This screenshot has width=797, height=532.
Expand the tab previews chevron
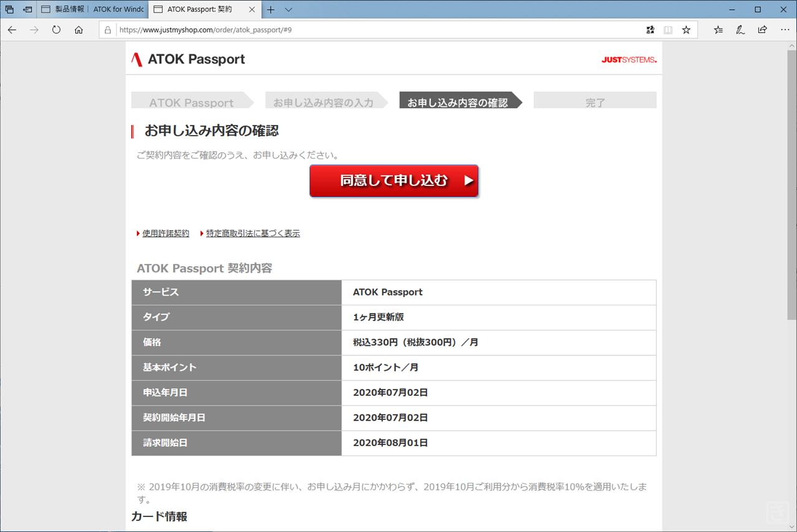click(288, 9)
